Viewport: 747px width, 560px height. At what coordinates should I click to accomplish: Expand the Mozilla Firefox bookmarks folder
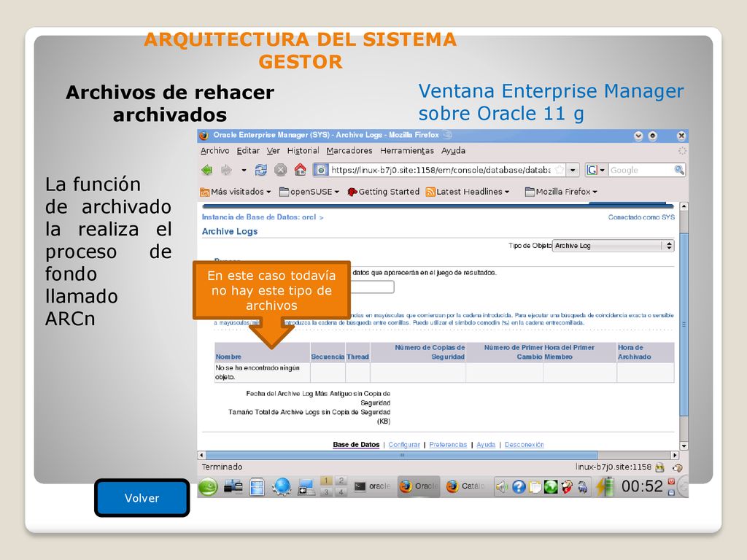[561, 192]
